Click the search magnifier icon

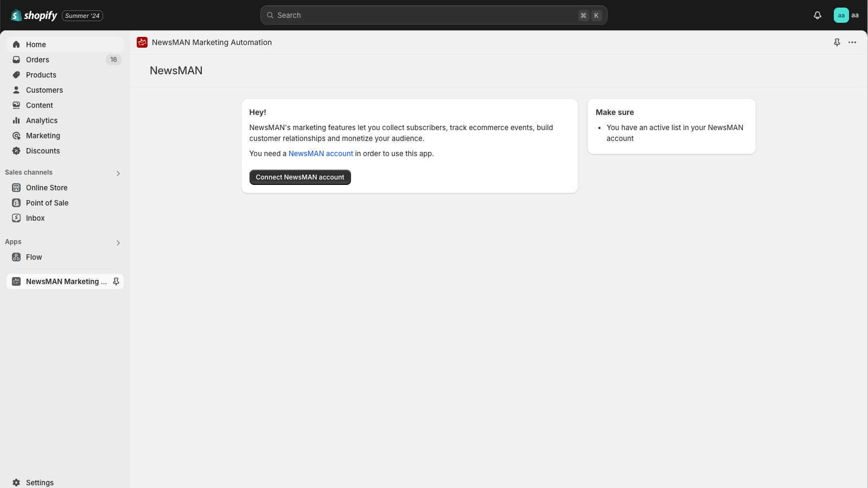pyautogui.click(x=270, y=15)
